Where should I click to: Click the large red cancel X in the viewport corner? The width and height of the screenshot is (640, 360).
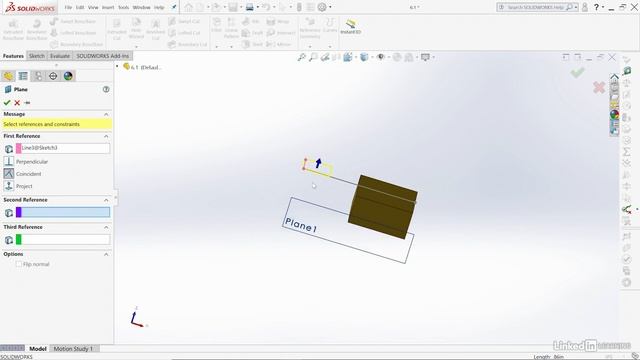click(x=599, y=87)
